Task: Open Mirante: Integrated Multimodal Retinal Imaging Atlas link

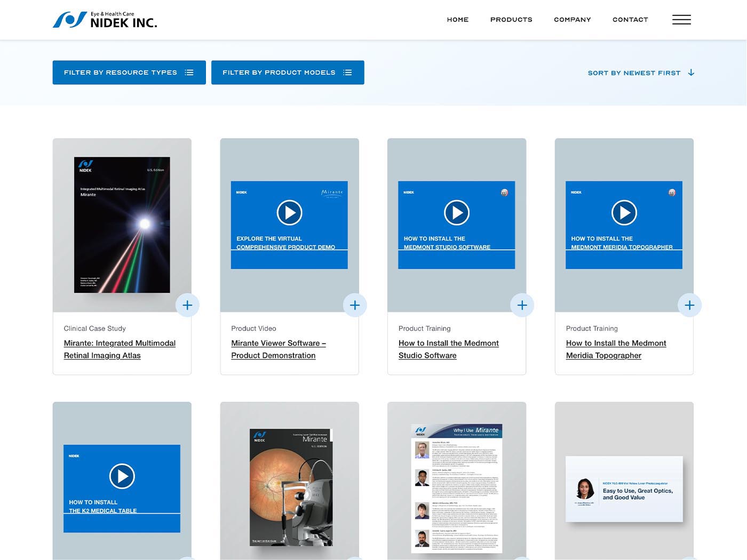Action: pos(120,349)
